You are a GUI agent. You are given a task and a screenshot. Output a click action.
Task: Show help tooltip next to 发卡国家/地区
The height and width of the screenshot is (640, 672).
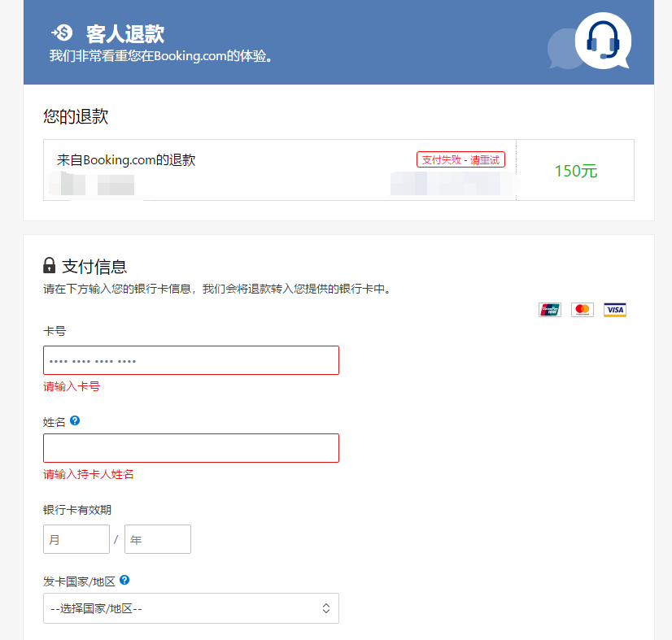coord(124,581)
